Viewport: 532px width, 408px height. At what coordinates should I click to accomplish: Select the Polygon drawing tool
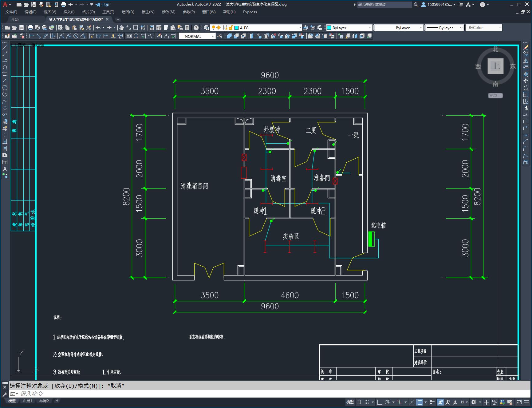point(5,67)
